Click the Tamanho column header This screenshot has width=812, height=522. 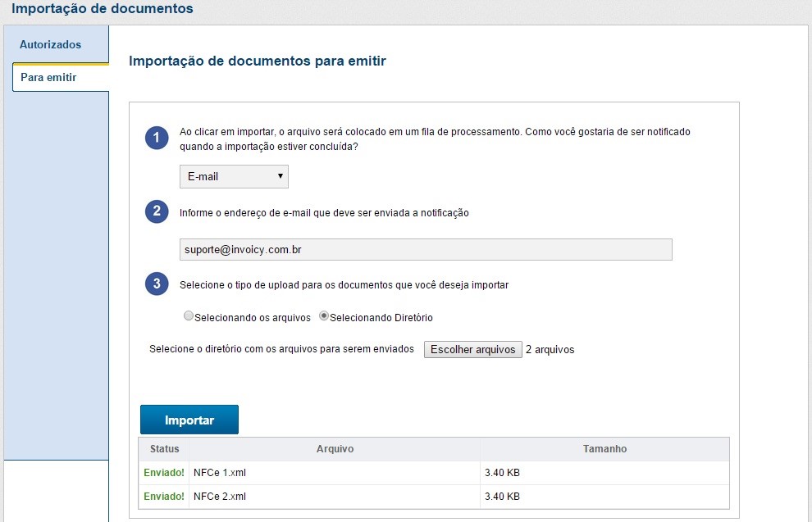coord(604,449)
